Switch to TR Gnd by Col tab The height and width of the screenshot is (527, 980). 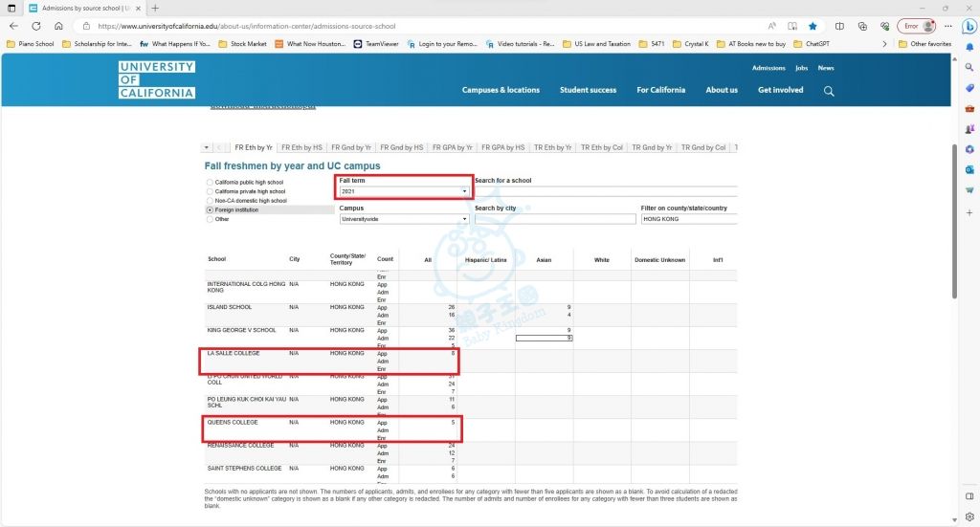click(x=703, y=147)
